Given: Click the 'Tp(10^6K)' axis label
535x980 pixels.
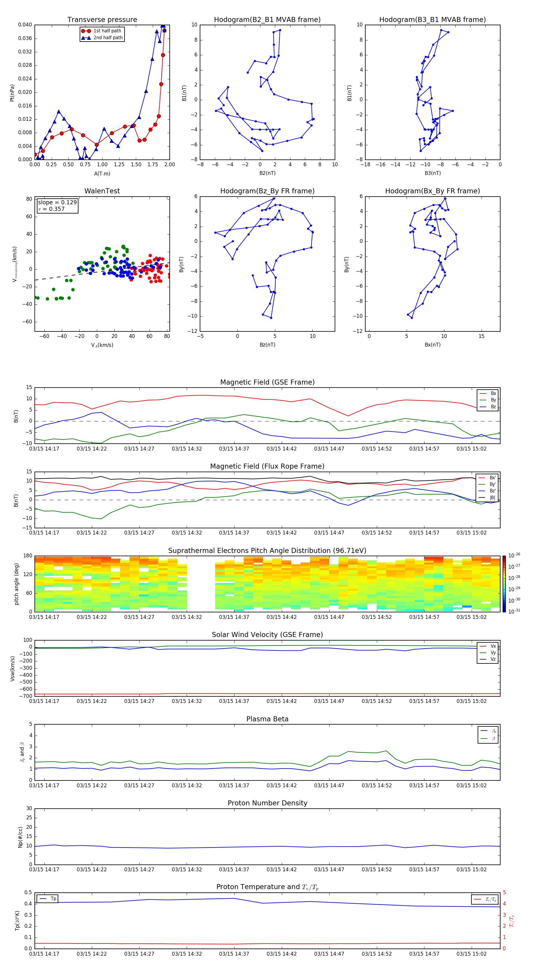Looking at the screenshot, I should (17, 921).
